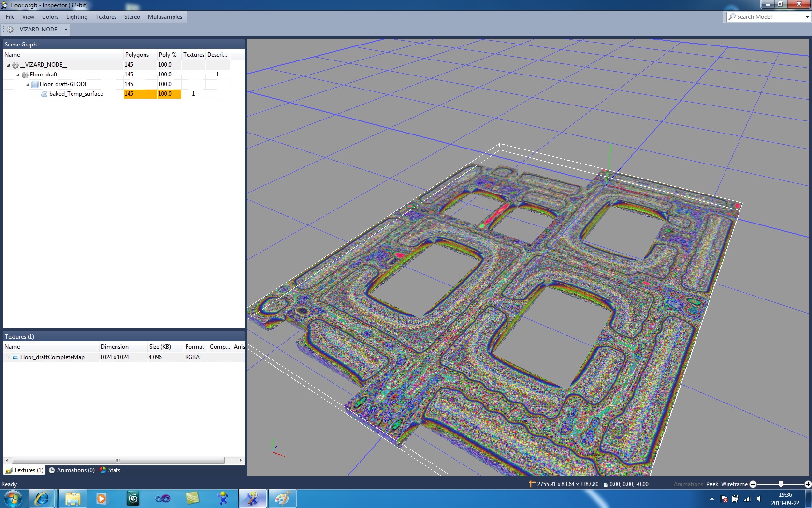Expand the Floor_draftCompleteMap texture entry
Screen dimensions: 812x508
8,358
